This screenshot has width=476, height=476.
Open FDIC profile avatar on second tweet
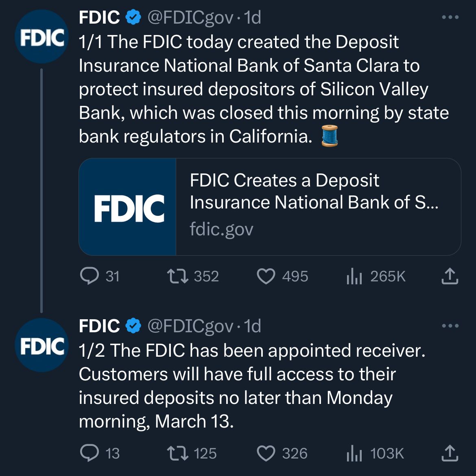[42, 345]
